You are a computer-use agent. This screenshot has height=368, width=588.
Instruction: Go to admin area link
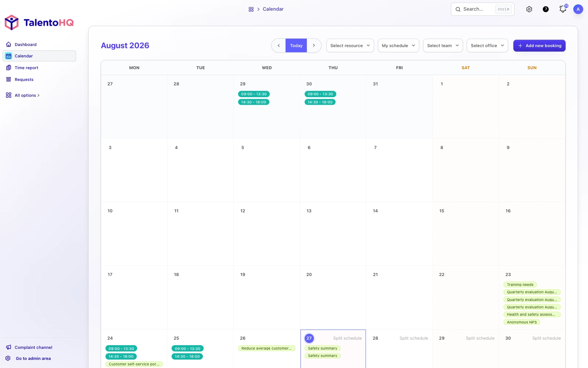tap(33, 358)
